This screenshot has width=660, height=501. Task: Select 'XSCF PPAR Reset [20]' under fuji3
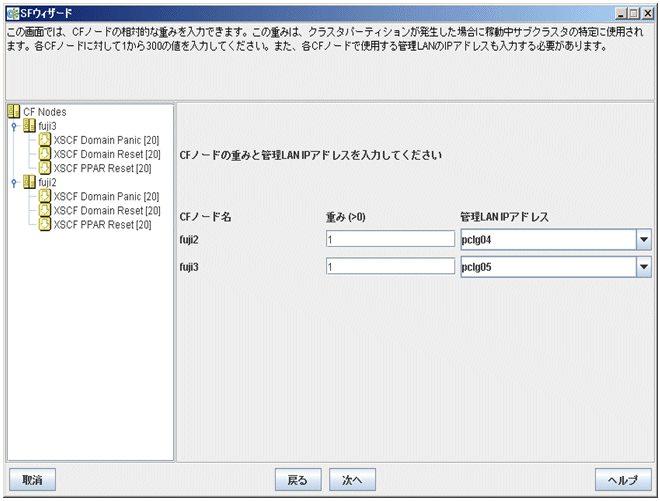point(102,168)
